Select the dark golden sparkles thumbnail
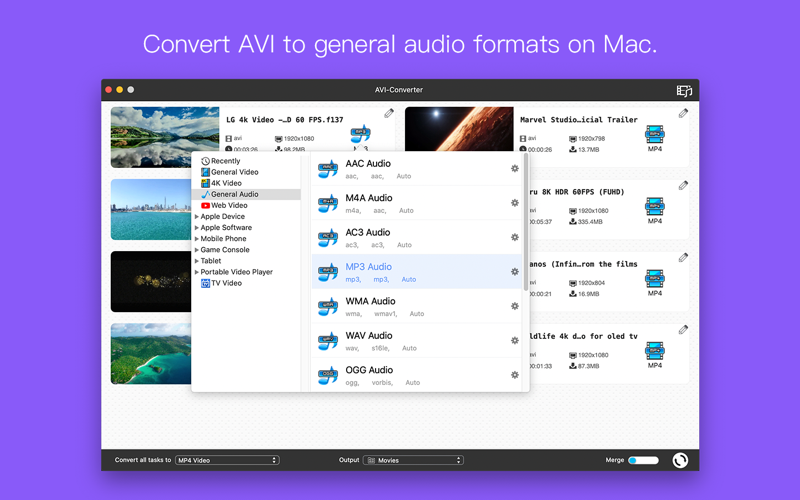The width and height of the screenshot is (800, 500). point(151,282)
